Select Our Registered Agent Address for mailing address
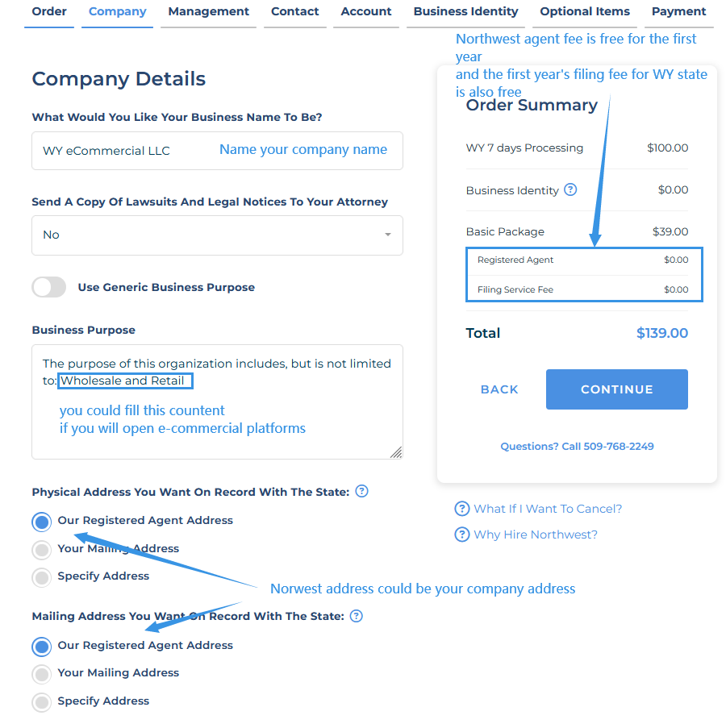The height and width of the screenshot is (728, 726). point(41,647)
